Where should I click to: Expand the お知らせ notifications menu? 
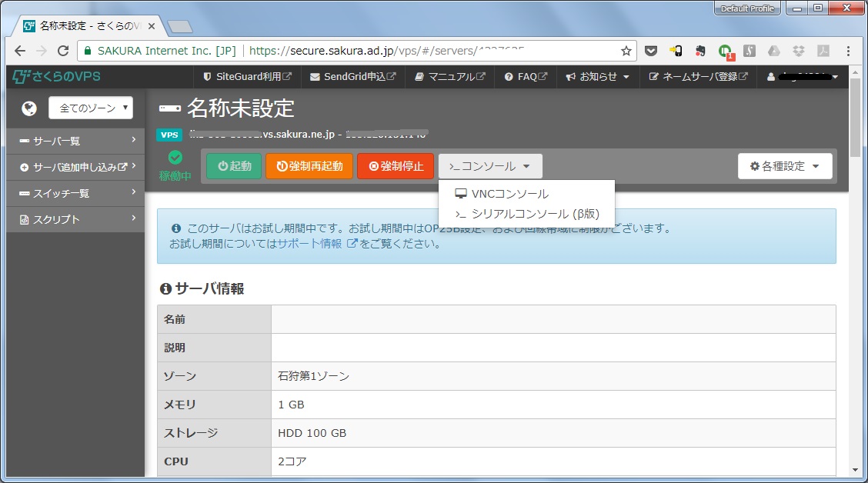coord(597,77)
